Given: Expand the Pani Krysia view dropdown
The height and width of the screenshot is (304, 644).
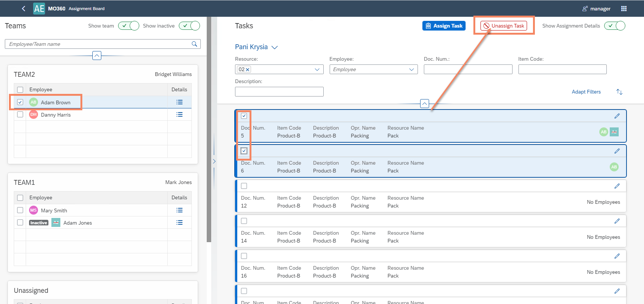Looking at the screenshot, I should pyautogui.click(x=275, y=47).
